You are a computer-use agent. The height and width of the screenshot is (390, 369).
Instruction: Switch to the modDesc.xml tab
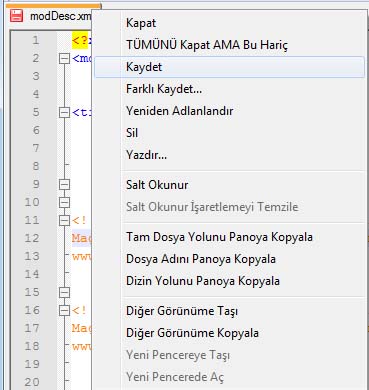(x=53, y=16)
